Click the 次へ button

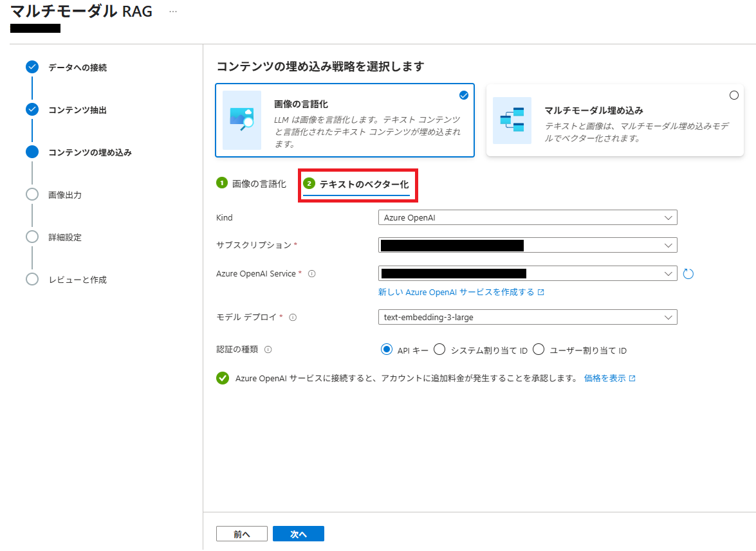coord(299,534)
